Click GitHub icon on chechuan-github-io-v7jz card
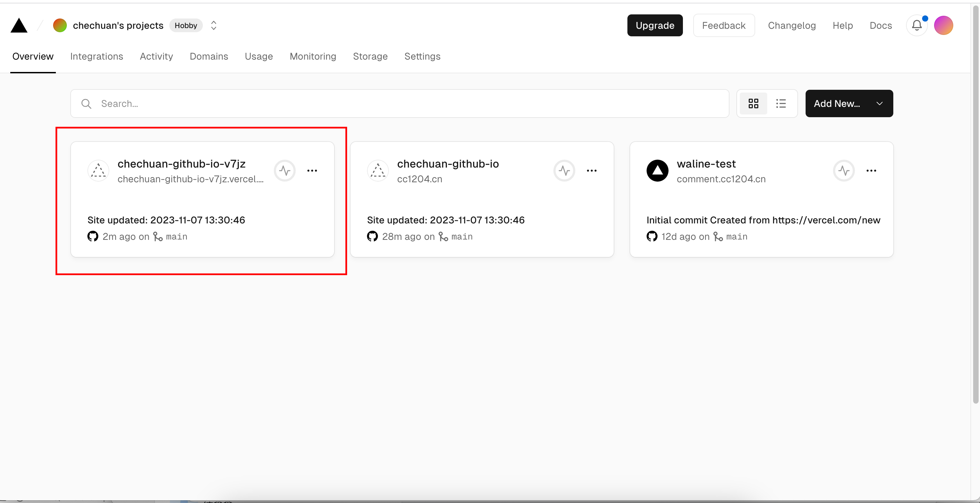Image resolution: width=980 pixels, height=503 pixels. coord(93,236)
